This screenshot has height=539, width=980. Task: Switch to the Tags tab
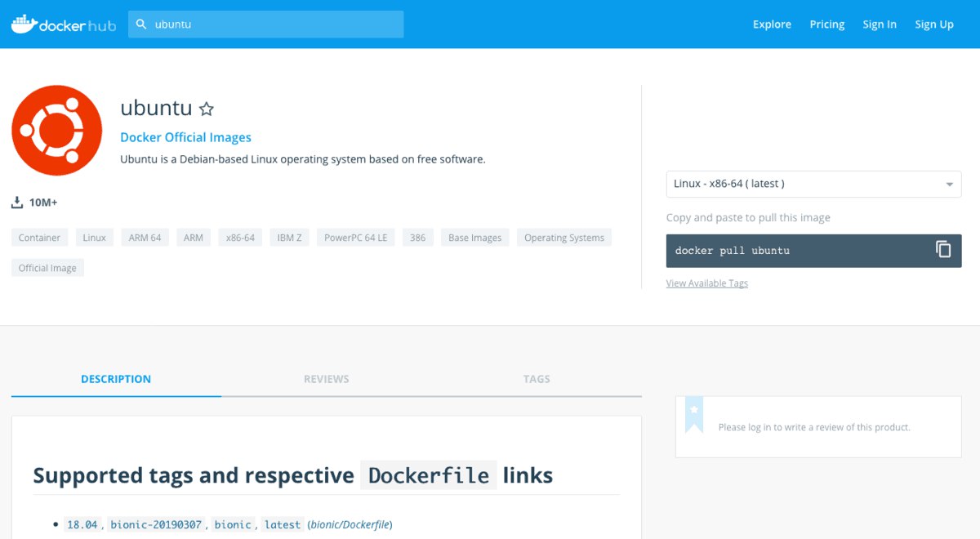[537, 379]
